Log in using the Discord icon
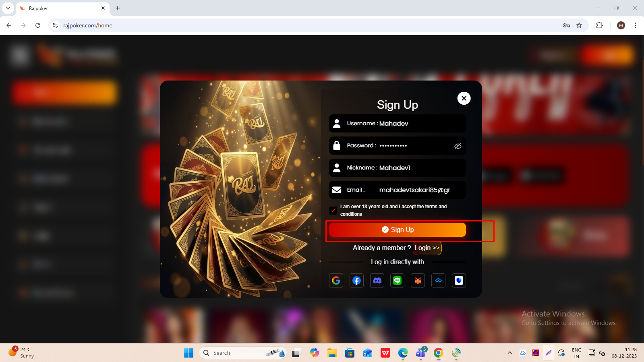 (377, 281)
